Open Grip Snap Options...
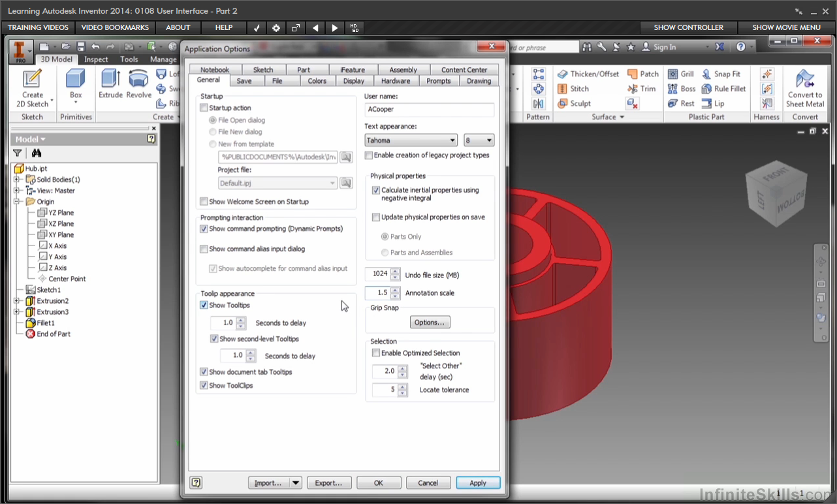Screen dimensions: 837x504 pos(430,323)
